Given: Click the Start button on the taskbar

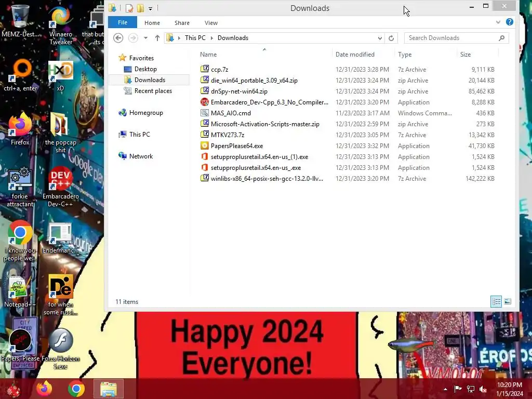Looking at the screenshot, I should pos(14,389).
